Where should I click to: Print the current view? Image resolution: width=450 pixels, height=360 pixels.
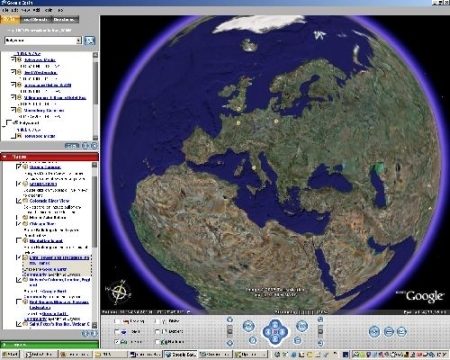[x=388, y=332]
